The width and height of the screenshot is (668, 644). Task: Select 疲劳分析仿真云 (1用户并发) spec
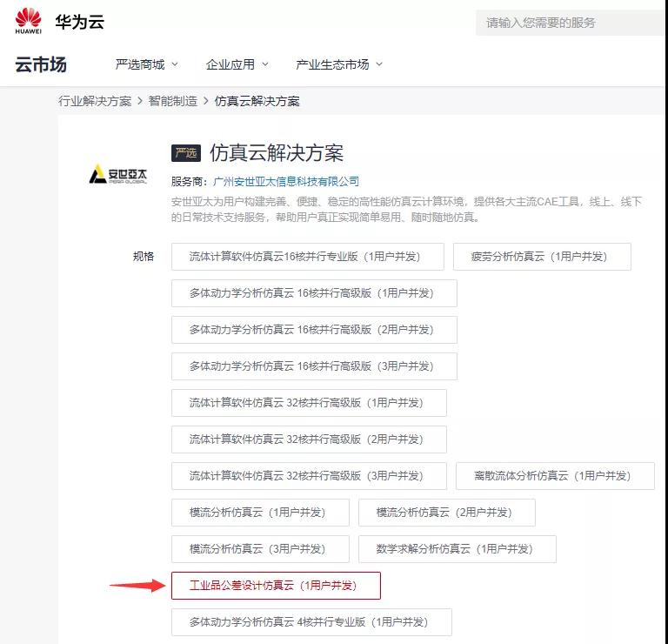pyautogui.click(x=542, y=257)
